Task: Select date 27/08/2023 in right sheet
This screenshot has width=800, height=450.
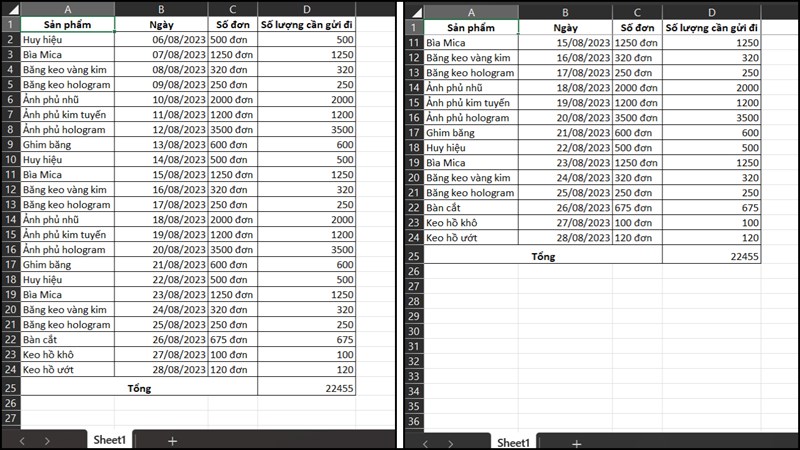Action: 565,222
